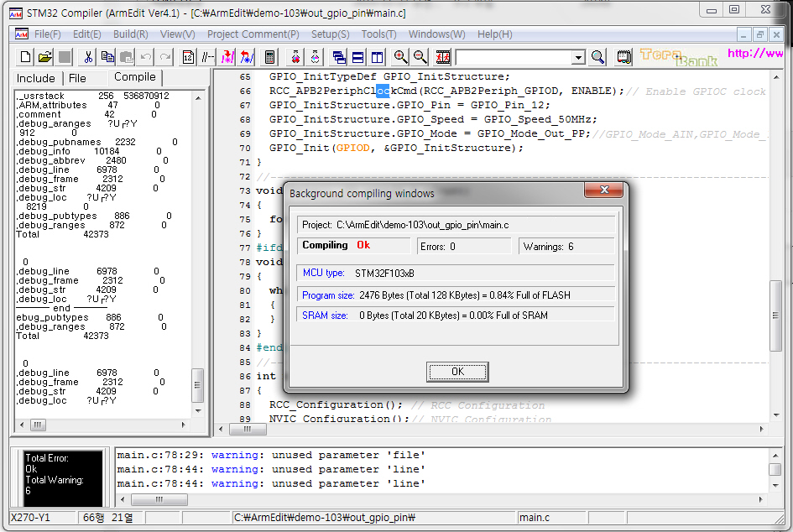This screenshot has height=532, width=793.
Task: Click the cascade windows icon
Action: pyautogui.click(x=339, y=57)
